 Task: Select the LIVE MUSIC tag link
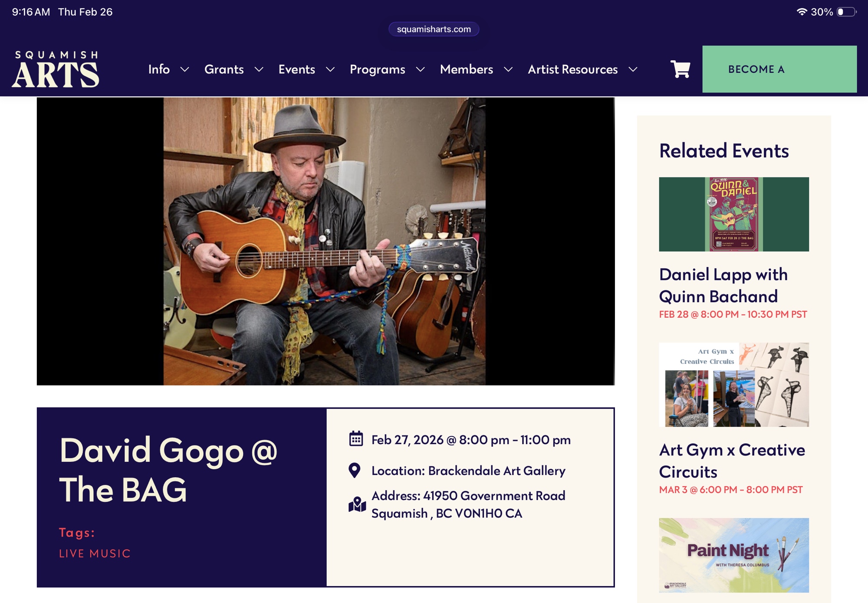coord(95,554)
